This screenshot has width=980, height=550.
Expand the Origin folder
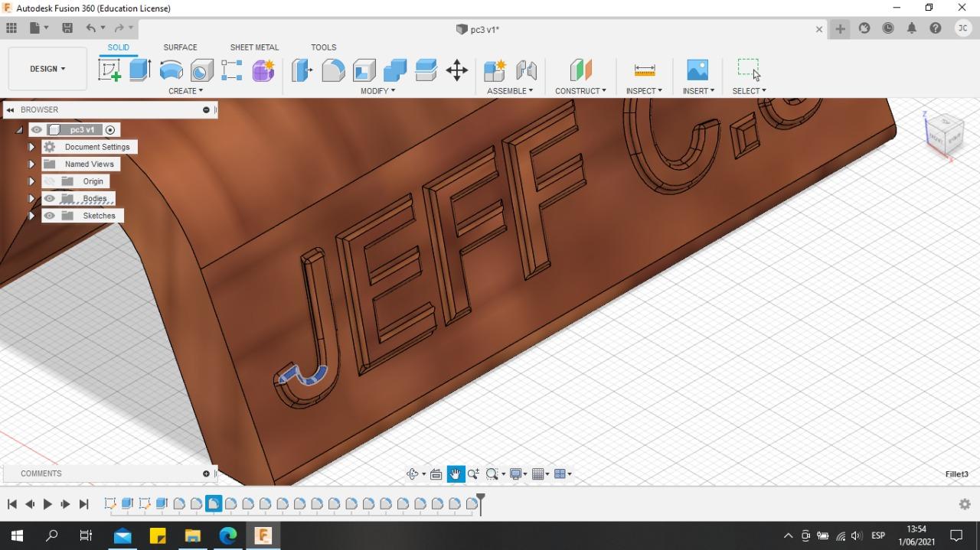coord(31,181)
